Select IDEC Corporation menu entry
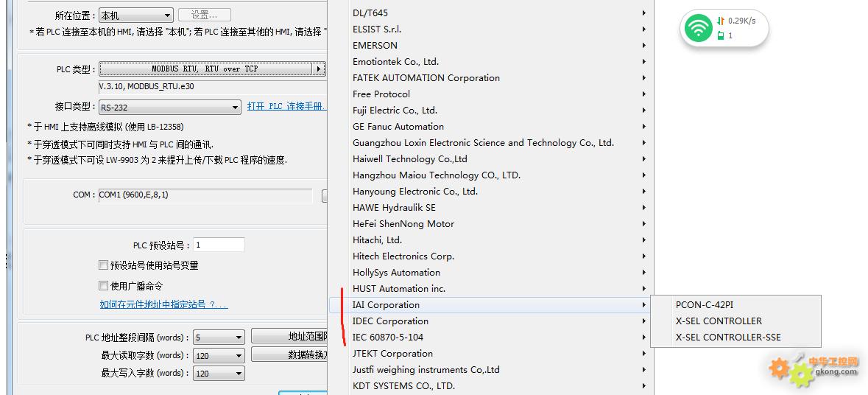The image size is (868, 395). click(x=491, y=321)
